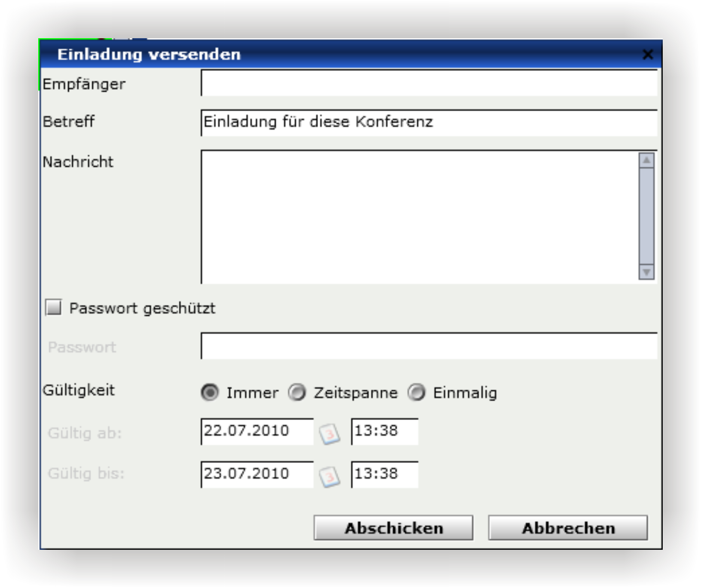
Task: Click the Gültig ab date field
Action: click(257, 431)
